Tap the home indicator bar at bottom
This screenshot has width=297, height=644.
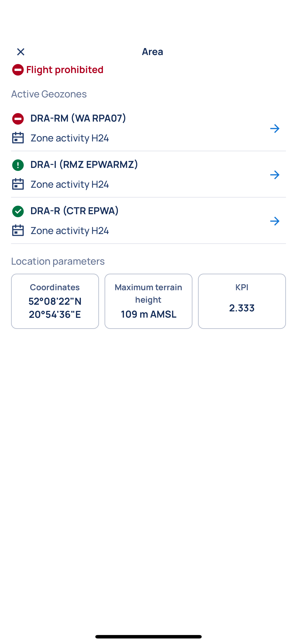coord(148,636)
